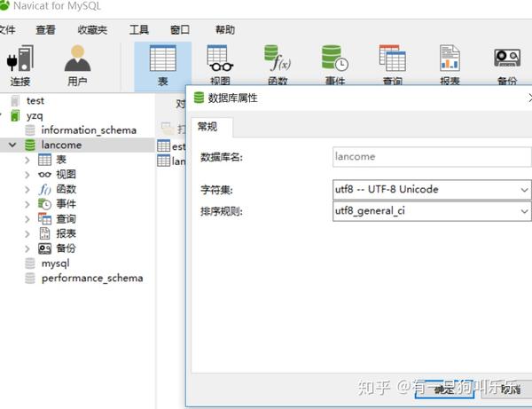Click the 备份 tape icon in the tree
The height and width of the screenshot is (409, 532).
(45, 248)
